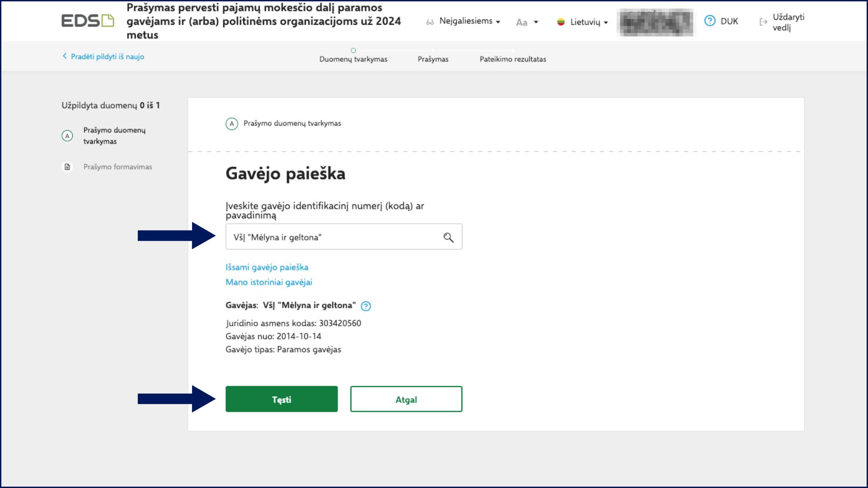Click the DUK question mark icon
Image resolution: width=868 pixels, height=488 pixels.
(710, 21)
